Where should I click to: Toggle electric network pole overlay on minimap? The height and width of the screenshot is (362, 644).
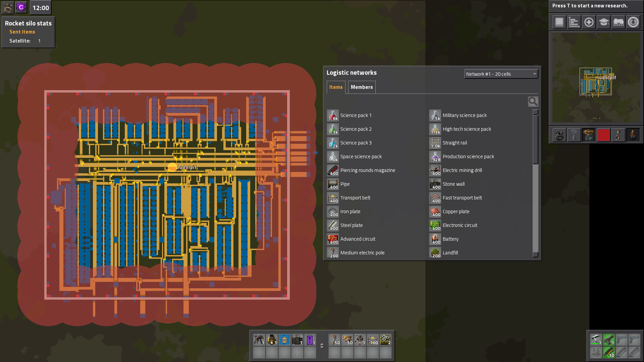(x=574, y=135)
